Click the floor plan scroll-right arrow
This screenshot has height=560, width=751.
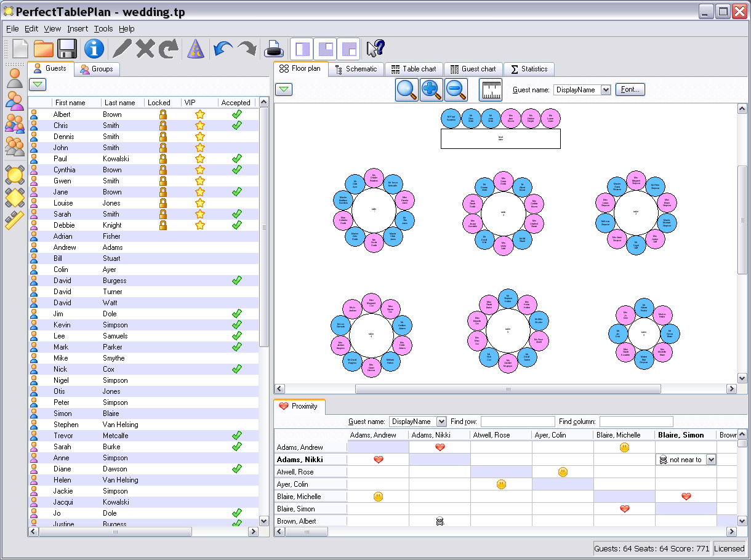click(x=732, y=389)
